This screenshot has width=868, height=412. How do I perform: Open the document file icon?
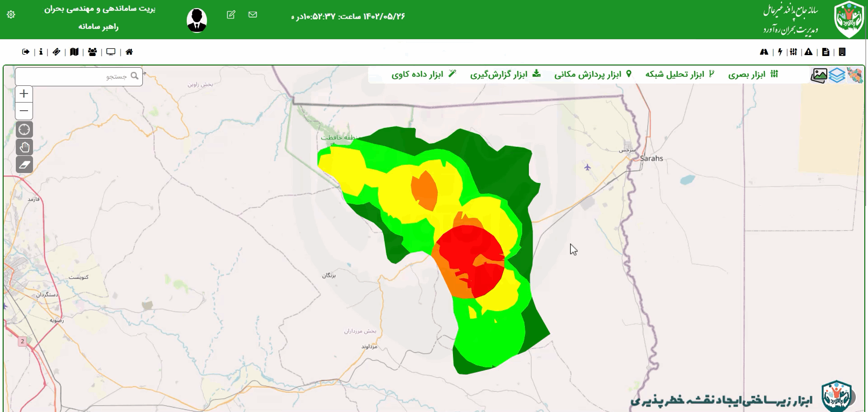[826, 52]
